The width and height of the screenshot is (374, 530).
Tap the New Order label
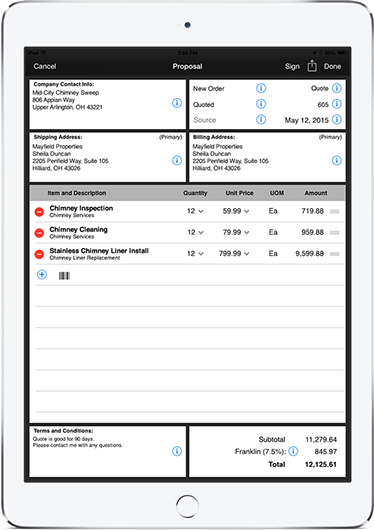[x=209, y=89]
